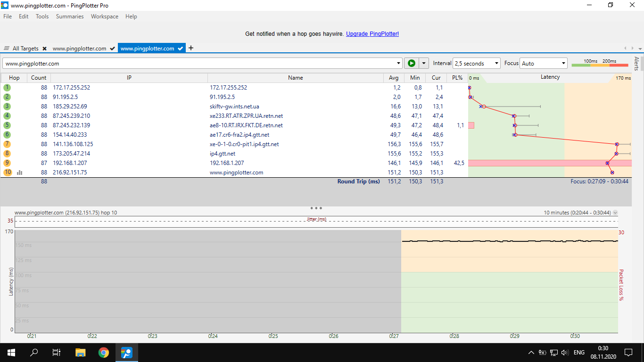The height and width of the screenshot is (362, 644).
Task: Open the Alerts side panel
Action: (636, 64)
